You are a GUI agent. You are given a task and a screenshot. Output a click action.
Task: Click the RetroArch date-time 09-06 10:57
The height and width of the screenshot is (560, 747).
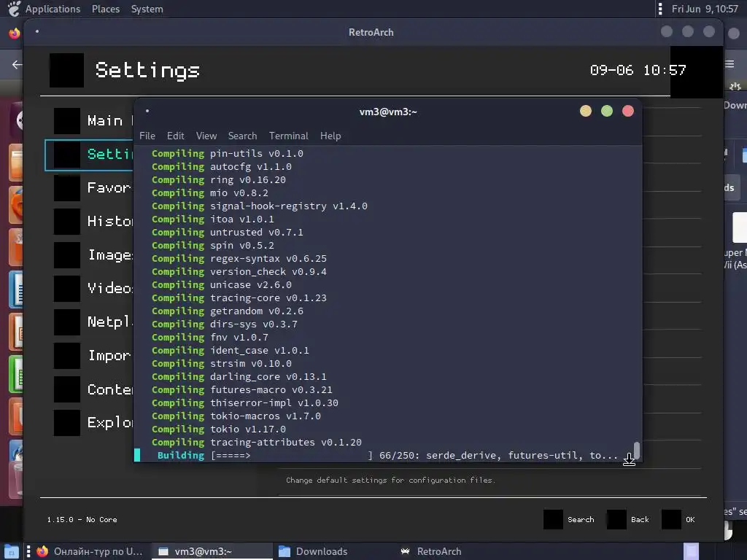pos(638,70)
